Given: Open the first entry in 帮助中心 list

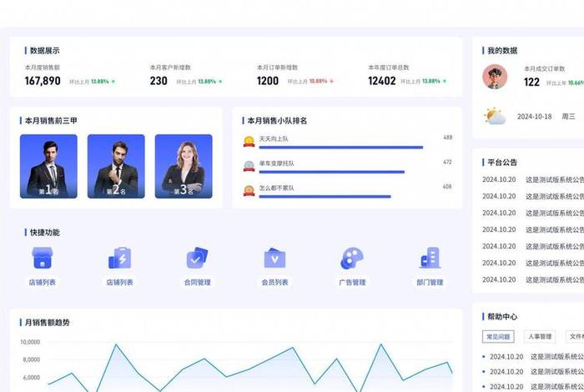Looking at the screenshot, I should pos(534,356).
